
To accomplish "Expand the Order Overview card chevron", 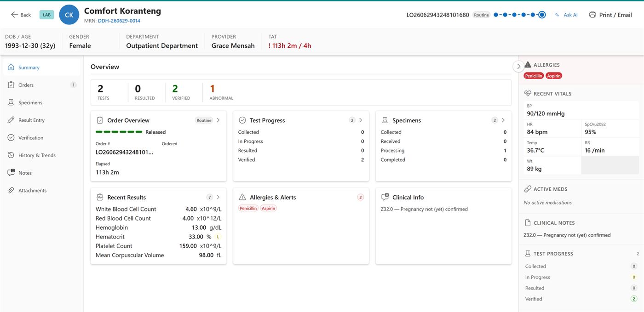I will (218, 120).
